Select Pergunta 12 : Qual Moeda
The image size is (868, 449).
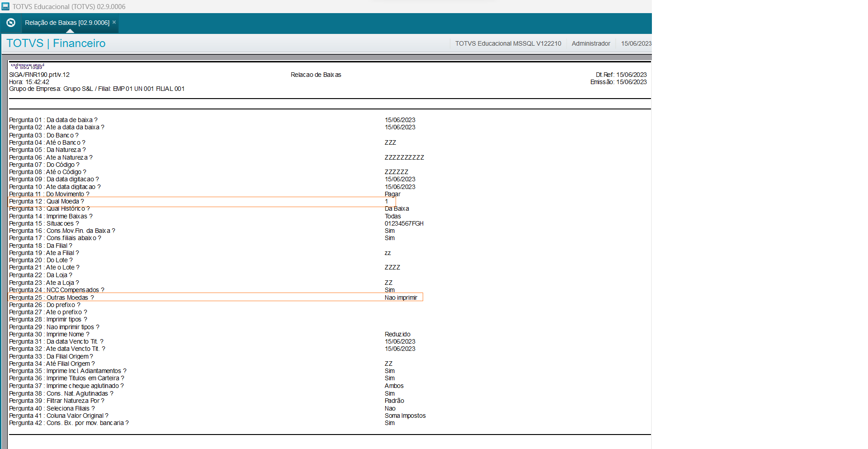coord(47,201)
